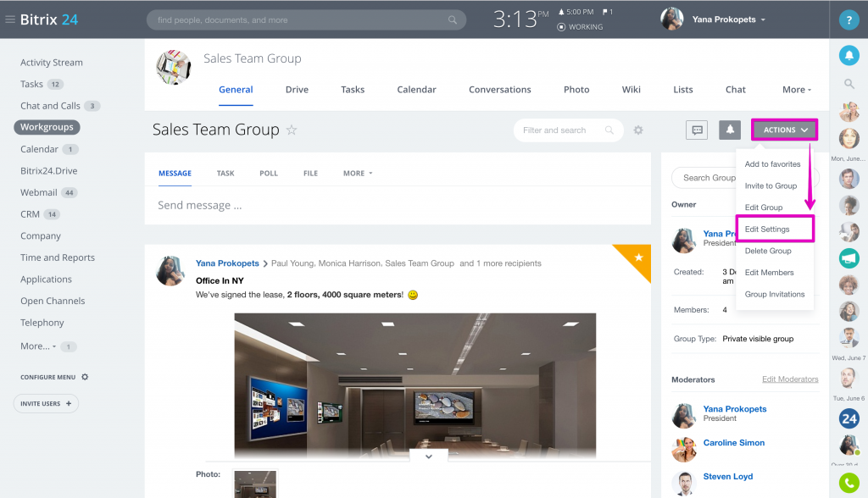Focus the top find people search box
868x498 pixels.
306,20
